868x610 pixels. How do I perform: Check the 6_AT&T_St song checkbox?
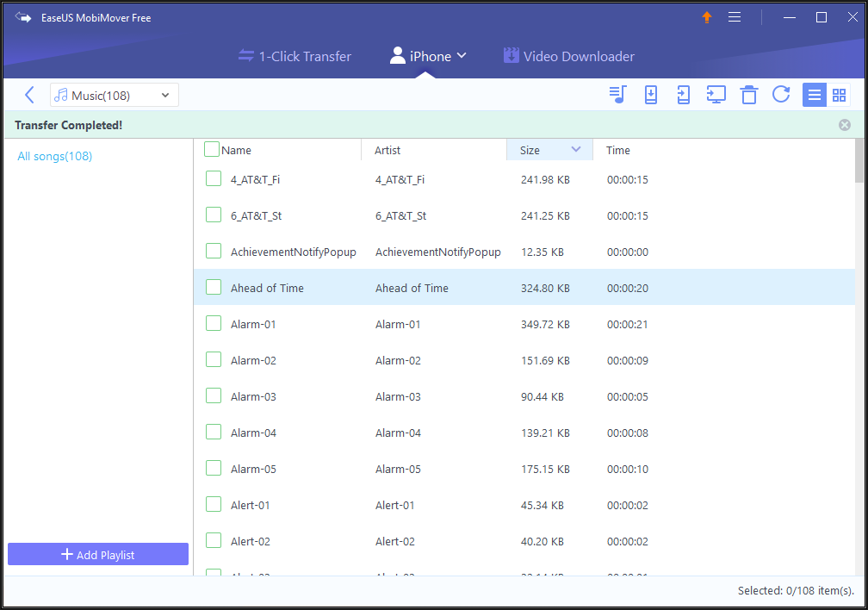214,215
